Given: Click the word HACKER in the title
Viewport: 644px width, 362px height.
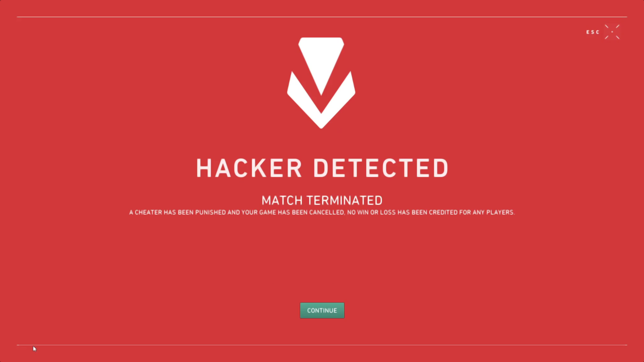Looking at the screenshot, I should (249, 168).
